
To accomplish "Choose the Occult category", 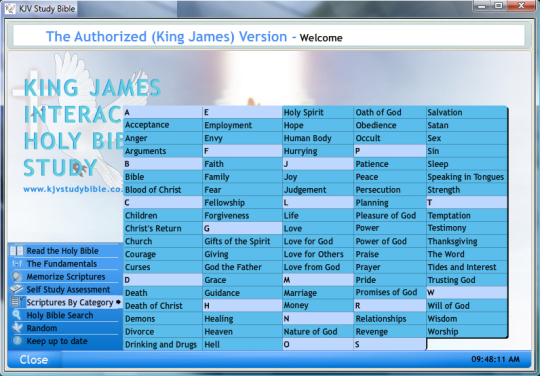I will 390,138.
